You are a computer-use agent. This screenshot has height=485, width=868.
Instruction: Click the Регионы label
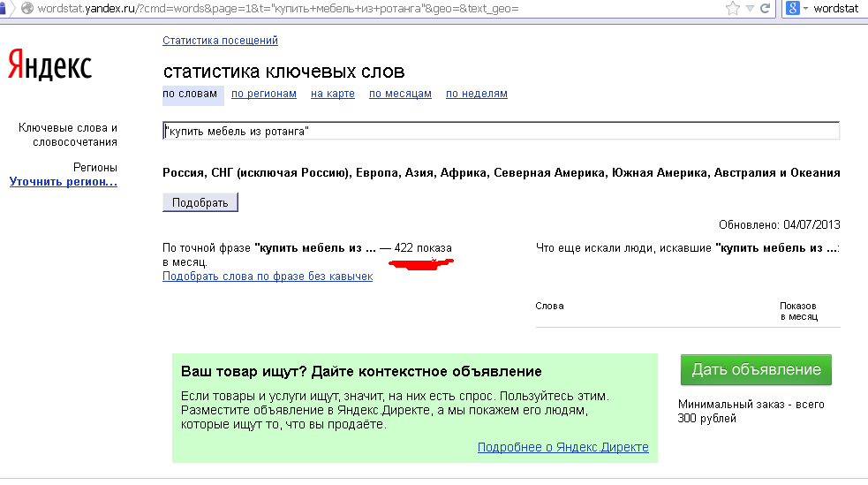pyautogui.click(x=95, y=167)
